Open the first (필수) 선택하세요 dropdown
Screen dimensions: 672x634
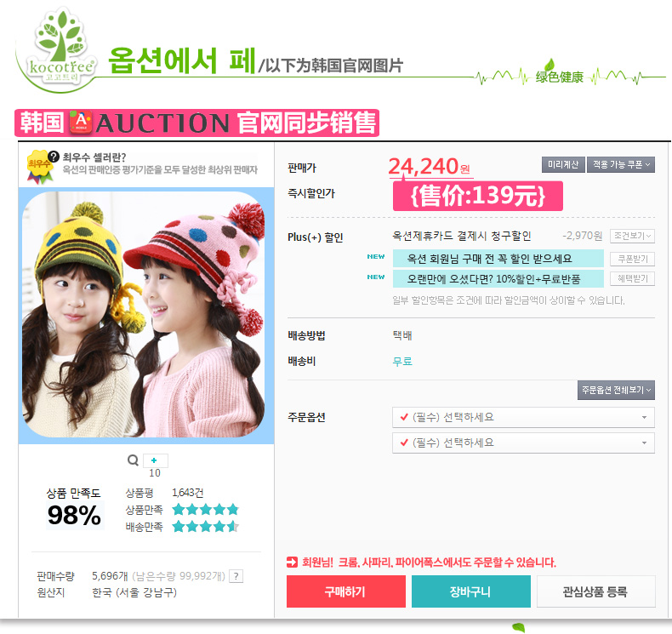pos(523,417)
